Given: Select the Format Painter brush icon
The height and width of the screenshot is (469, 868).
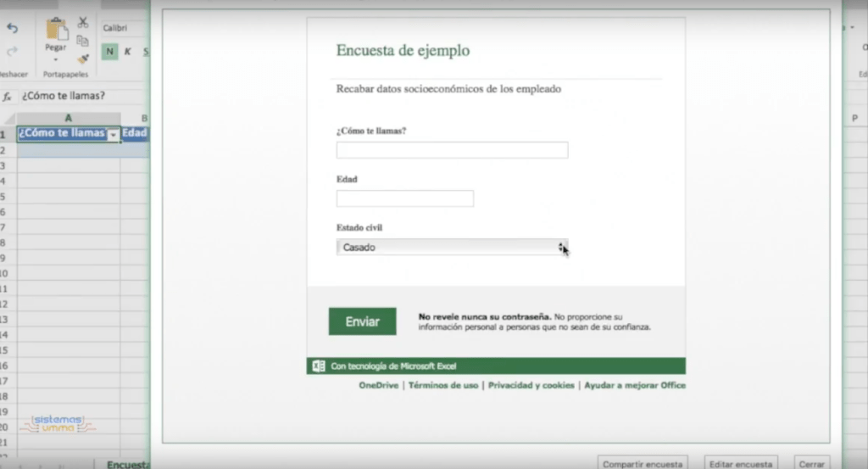Looking at the screenshot, I should [x=83, y=59].
